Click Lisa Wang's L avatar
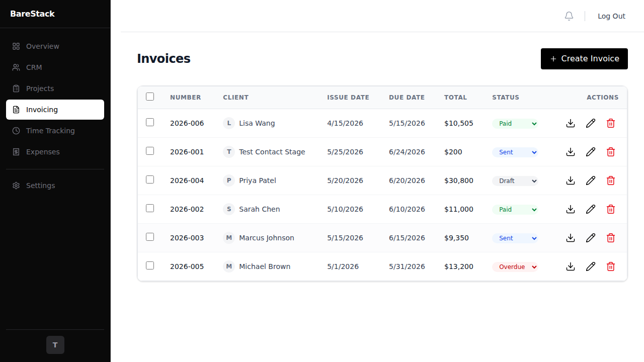 [x=229, y=123]
